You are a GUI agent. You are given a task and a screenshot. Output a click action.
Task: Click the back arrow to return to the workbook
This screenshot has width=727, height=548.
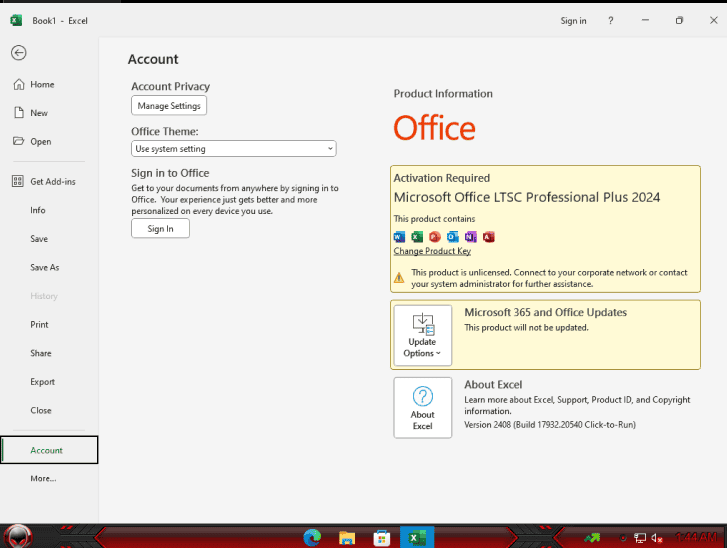[18, 53]
